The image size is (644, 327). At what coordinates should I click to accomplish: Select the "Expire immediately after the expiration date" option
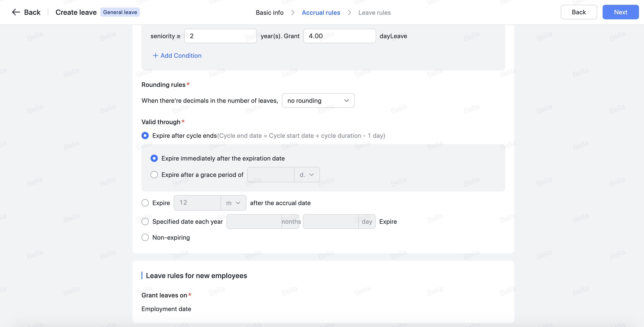(x=154, y=158)
